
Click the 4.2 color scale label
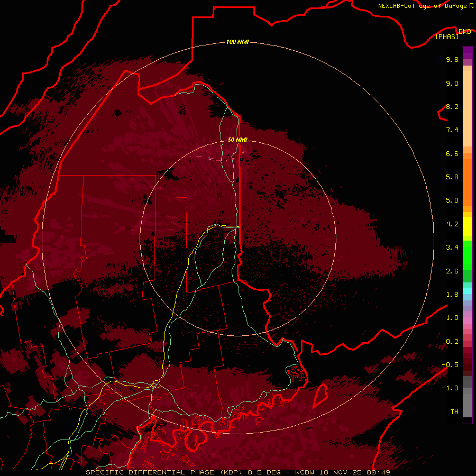point(452,224)
